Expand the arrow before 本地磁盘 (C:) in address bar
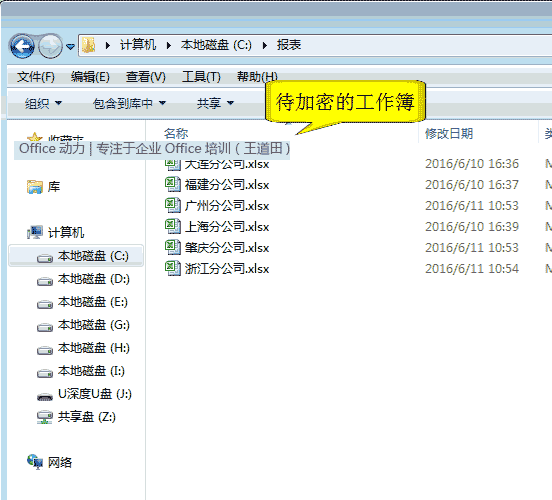This screenshot has height=500, width=552. pyautogui.click(x=169, y=45)
